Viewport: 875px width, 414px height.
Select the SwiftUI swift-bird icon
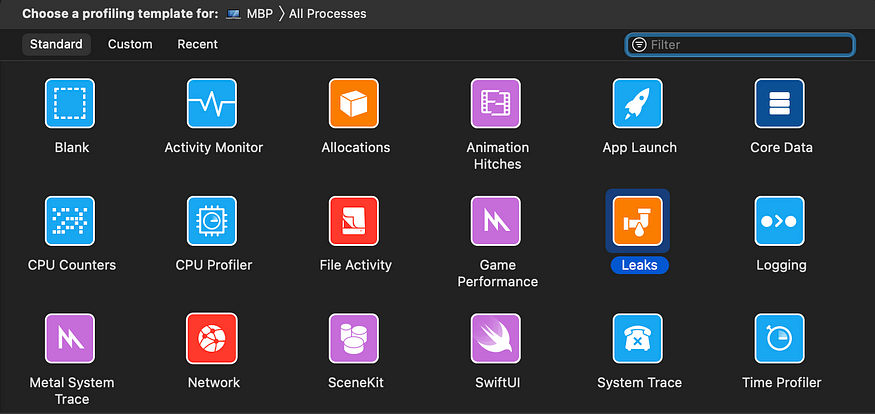(496, 339)
